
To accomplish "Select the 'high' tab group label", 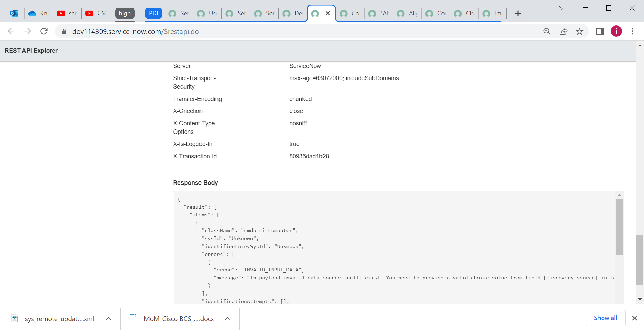I will click(125, 13).
